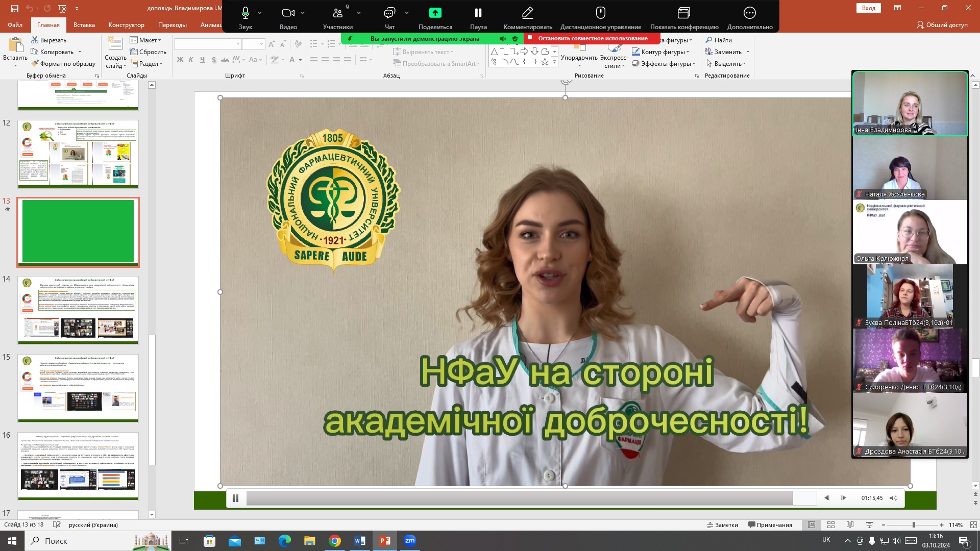Click Find (Найти) in the editing group
The width and height of the screenshot is (980, 551).
[719, 40]
